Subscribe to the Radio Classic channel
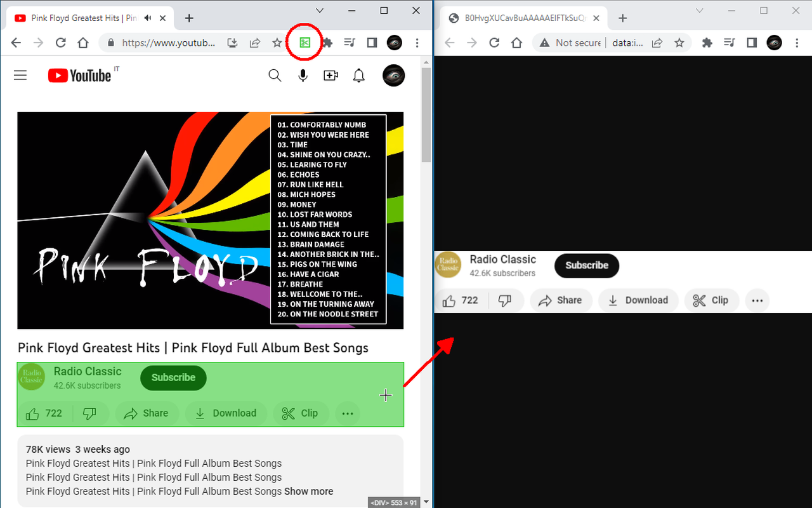 click(173, 377)
